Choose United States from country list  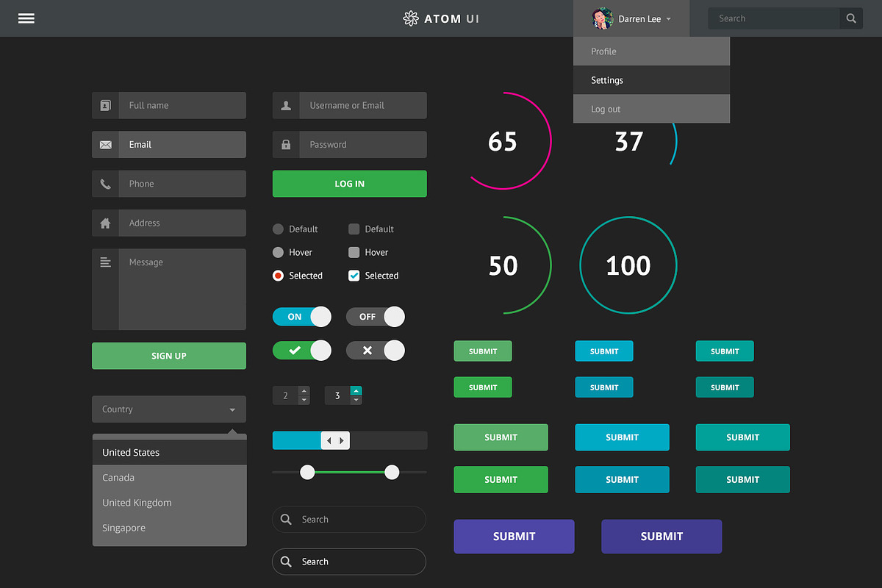coord(169,453)
